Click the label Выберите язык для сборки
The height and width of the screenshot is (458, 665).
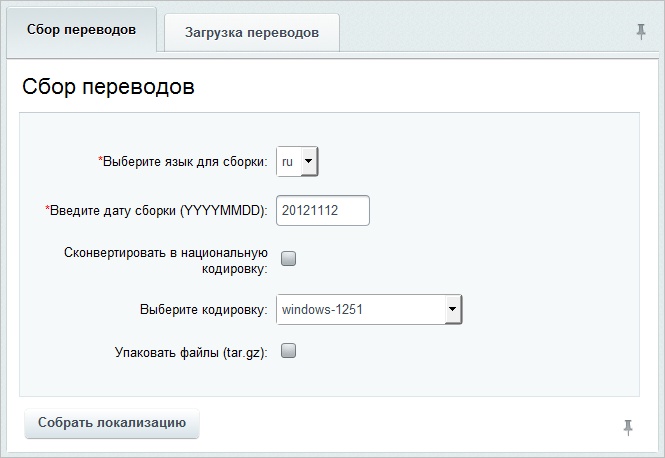tap(183, 162)
